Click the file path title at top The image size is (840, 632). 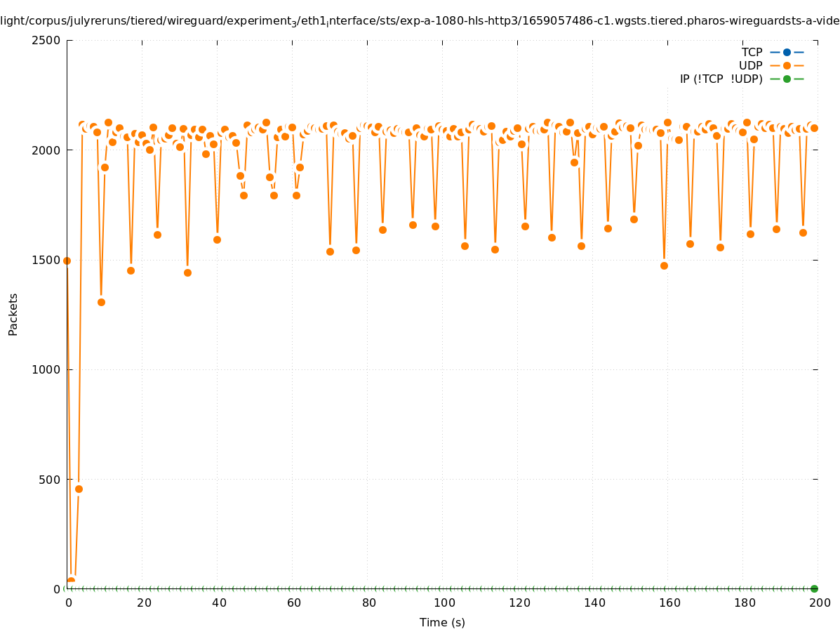click(x=420, y=21)
